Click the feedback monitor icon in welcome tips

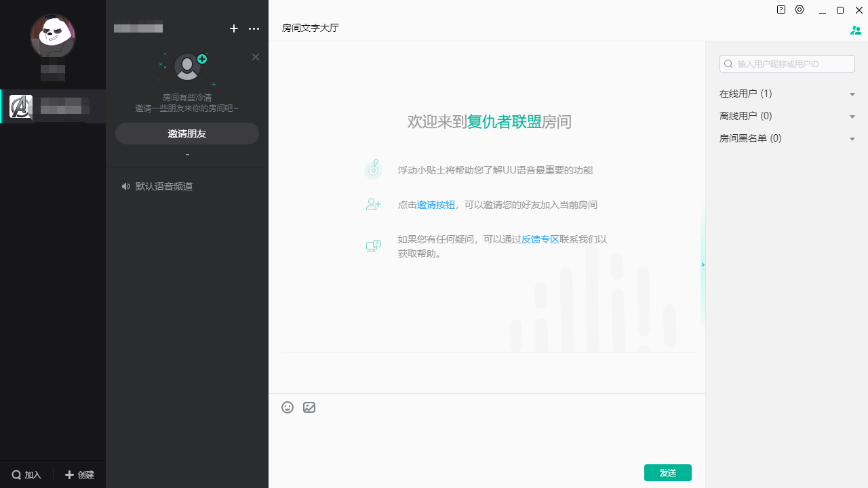click(x=373, y=246)
